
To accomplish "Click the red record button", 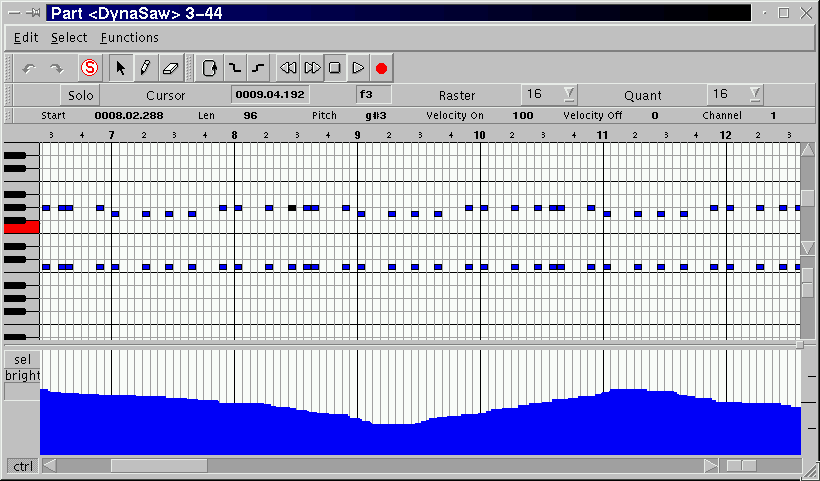I will click(x=381, y=68).
